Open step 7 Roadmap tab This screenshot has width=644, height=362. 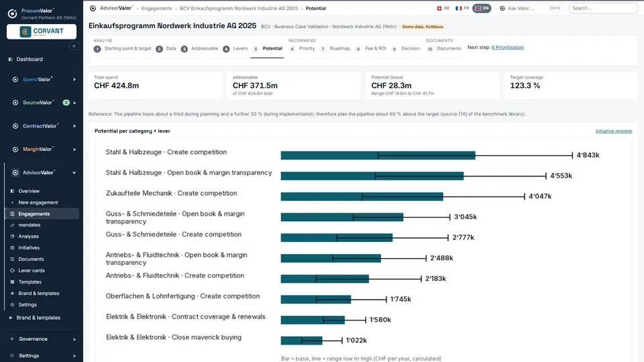click(335, 49)
